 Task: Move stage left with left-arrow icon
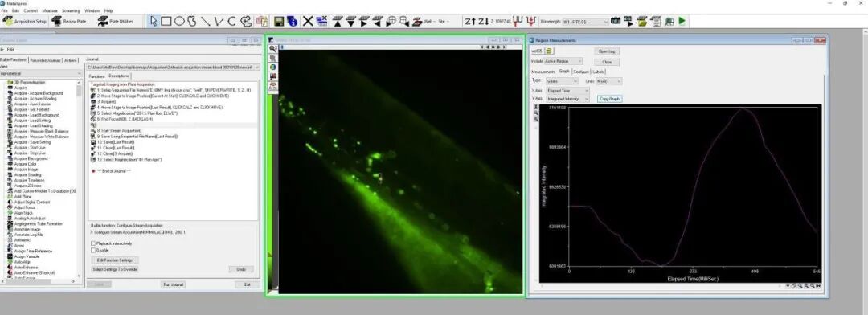[x=378, y=21]
